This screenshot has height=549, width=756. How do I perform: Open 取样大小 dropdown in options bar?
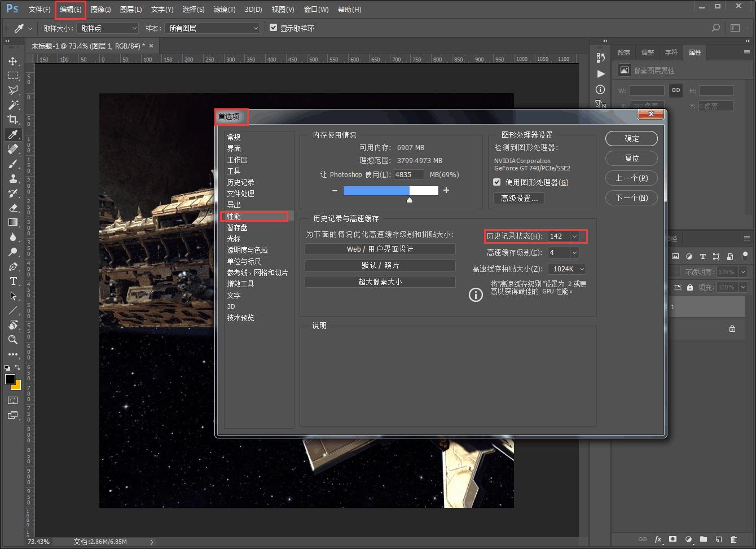107,28
